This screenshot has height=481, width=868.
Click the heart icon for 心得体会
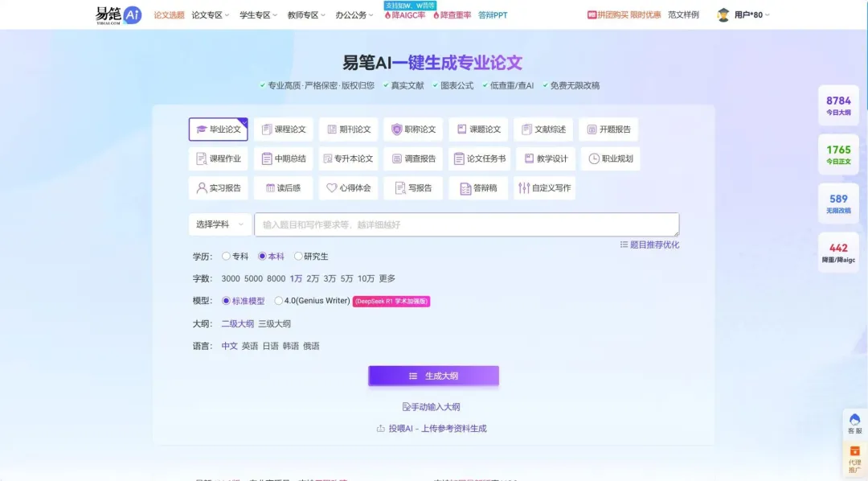coord(331,188)
